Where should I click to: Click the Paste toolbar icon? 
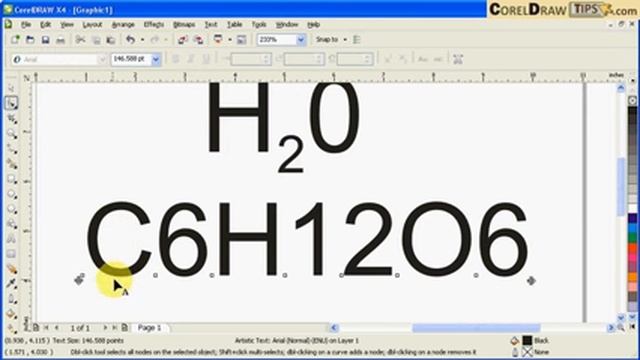(111, 40)
